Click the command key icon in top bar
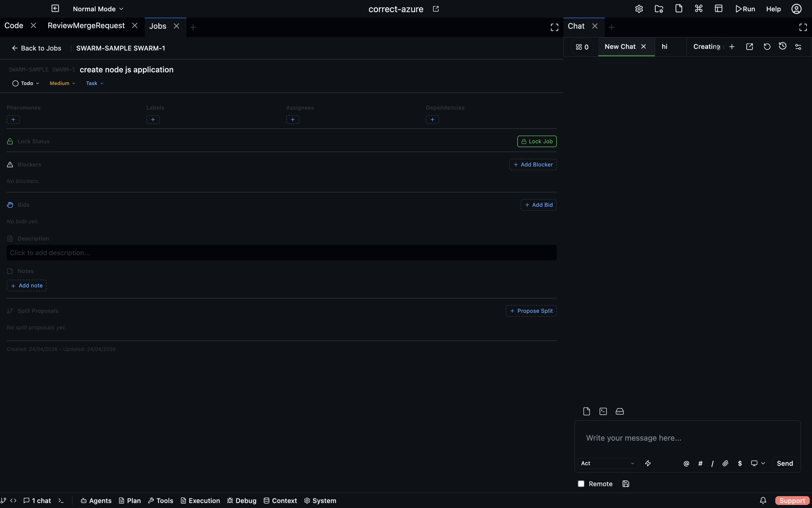 (x=699, y=9)
